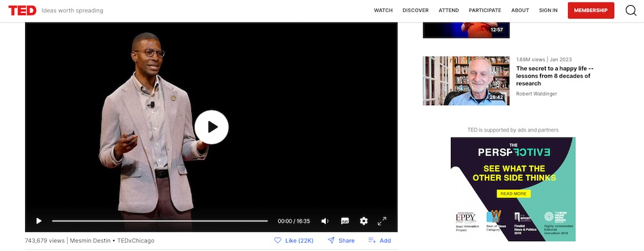Screen dimensions: 644x251
Task: Click the SIGN IN link
Action: (x=548, y=10)
